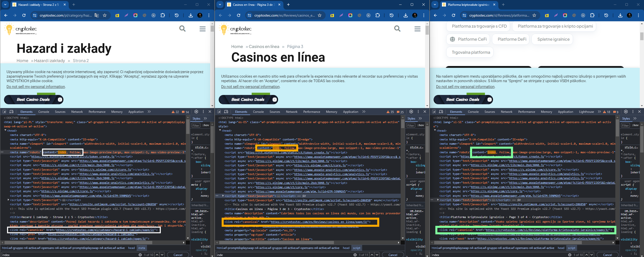Screen dimensions: 644x257
Task: Reload the page in the left browser window
Action: coord(24,15)
